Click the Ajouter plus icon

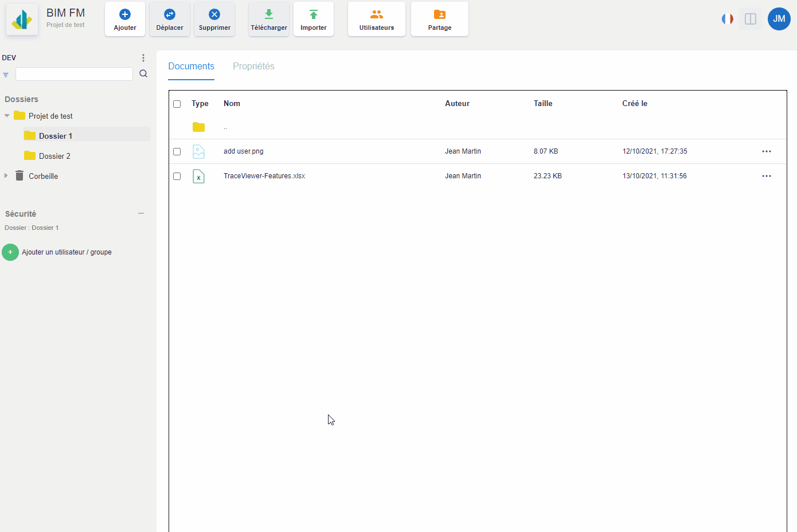tap(125, 14)
